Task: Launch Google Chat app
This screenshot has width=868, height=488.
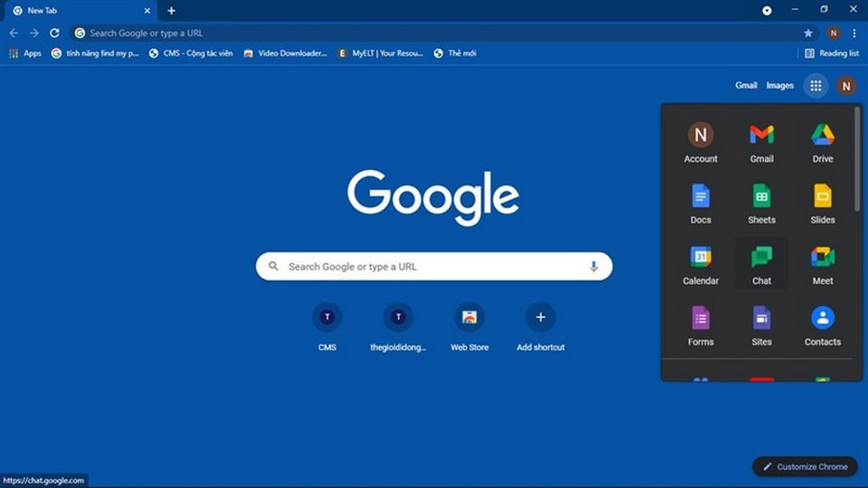Action: pyautogui.click(x=761, y=265)
